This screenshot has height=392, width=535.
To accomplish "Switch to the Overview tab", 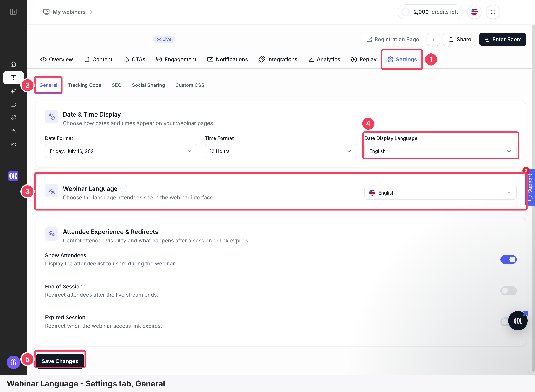I will pyautogui.click(x=56, y=59).
